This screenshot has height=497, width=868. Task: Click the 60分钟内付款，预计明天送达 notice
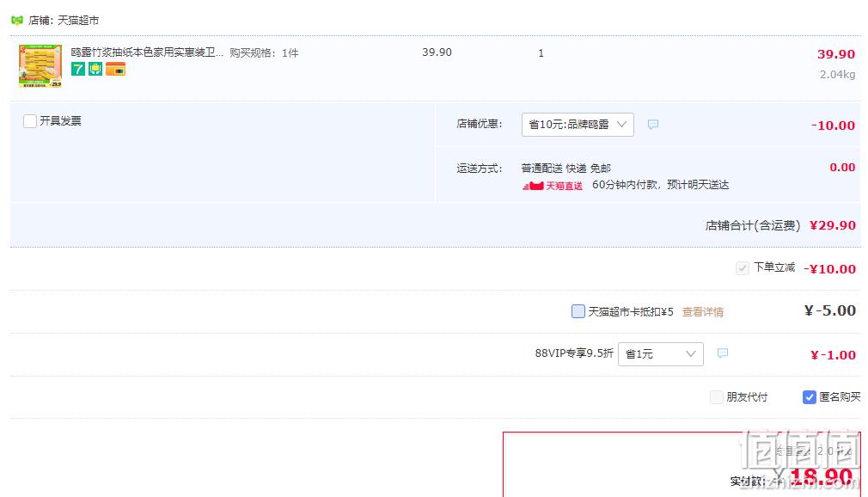pyautogui.click(x=660, y=185)
